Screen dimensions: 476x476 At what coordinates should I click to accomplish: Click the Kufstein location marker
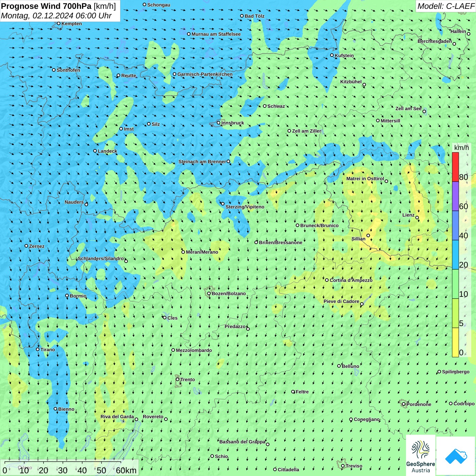click(332, 55)
